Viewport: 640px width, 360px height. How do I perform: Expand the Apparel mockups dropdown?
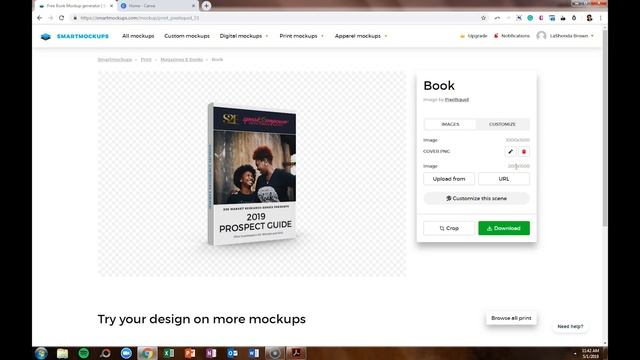pos(361,36)
